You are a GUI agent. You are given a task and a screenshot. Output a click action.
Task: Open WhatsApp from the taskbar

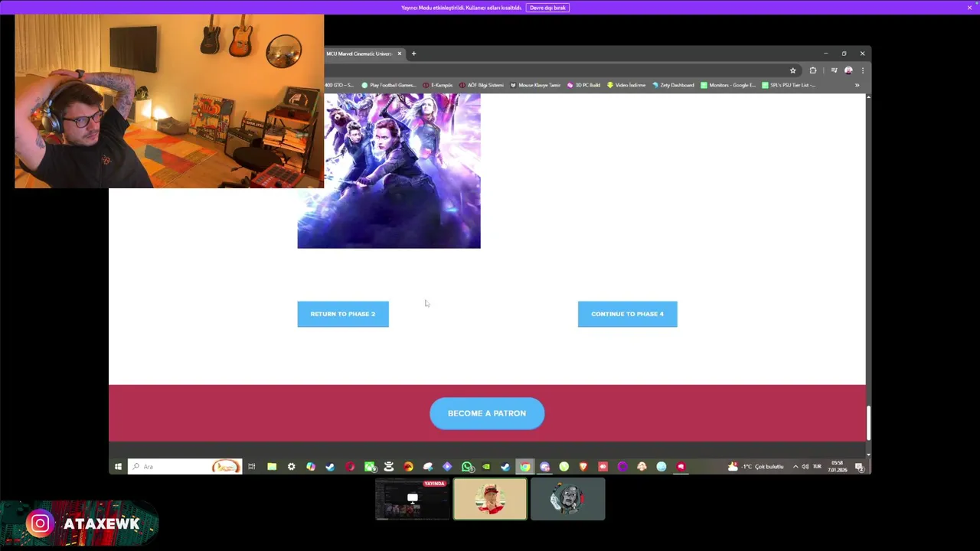(x=467, y=467)
